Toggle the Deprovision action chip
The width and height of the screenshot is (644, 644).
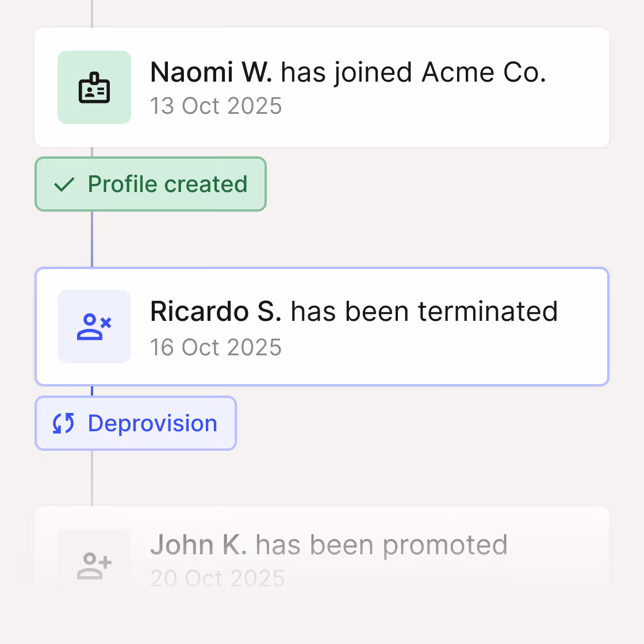tap(135, 423)
